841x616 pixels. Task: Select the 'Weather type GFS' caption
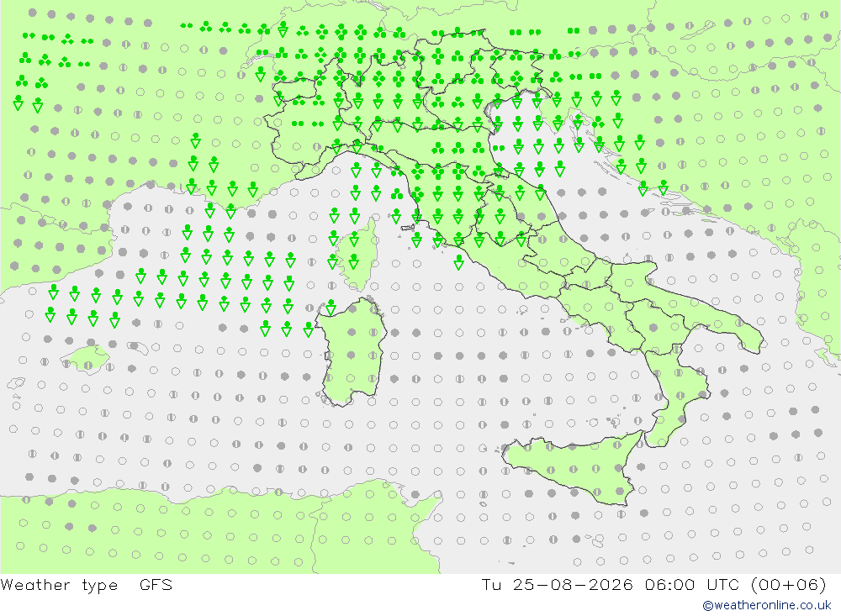(87, 585)
